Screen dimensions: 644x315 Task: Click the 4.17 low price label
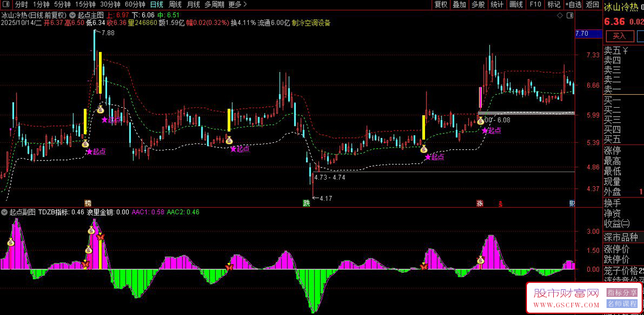pyautogui.click(x=326, y=198)
